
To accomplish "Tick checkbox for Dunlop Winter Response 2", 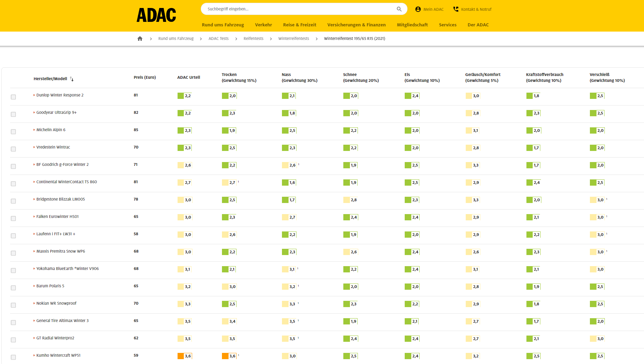I will 13,97.
